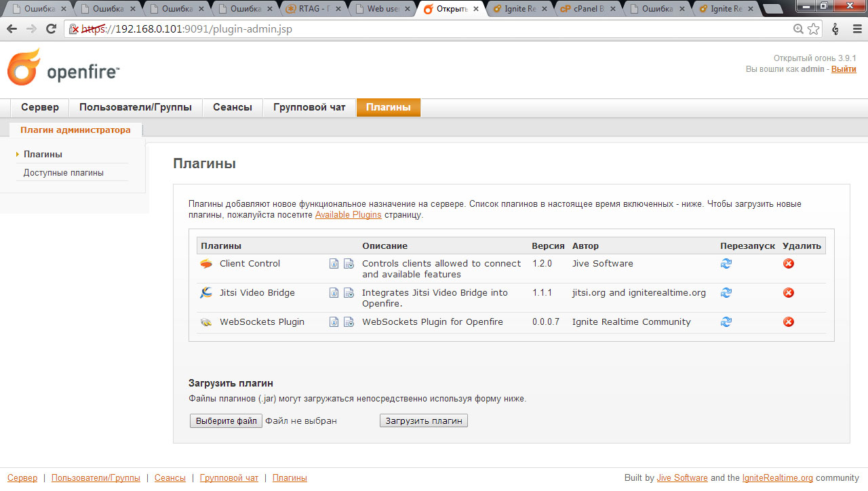Open the readme icon for WebSockets Plugin
Screen dimensions: 868x491
coord(334,322)
